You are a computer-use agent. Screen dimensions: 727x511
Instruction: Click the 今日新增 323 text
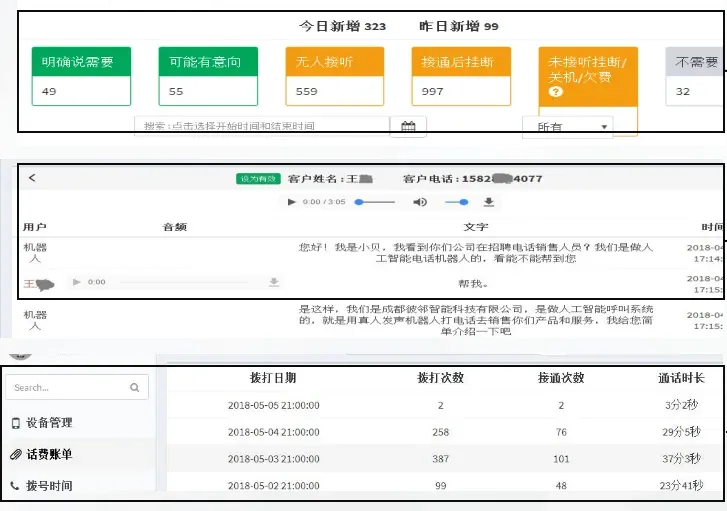click(x=342, y=26)
